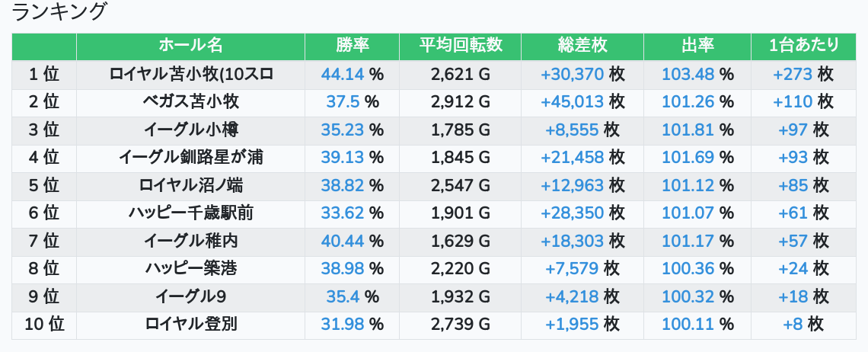Click the 出率 column header
This screenshot has height=352, width=868.
(697, 46)
